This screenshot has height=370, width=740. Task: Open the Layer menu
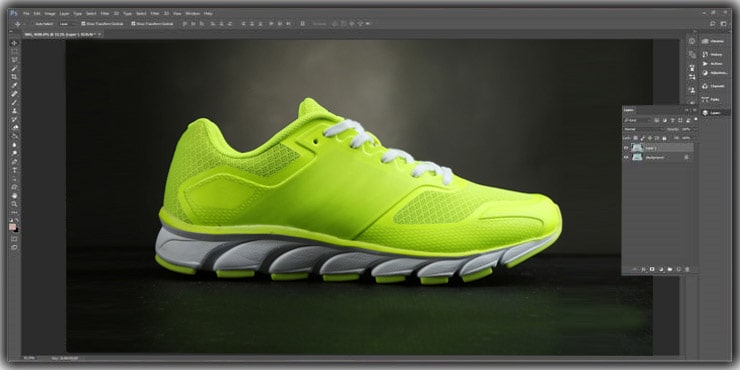click(64, 14)
